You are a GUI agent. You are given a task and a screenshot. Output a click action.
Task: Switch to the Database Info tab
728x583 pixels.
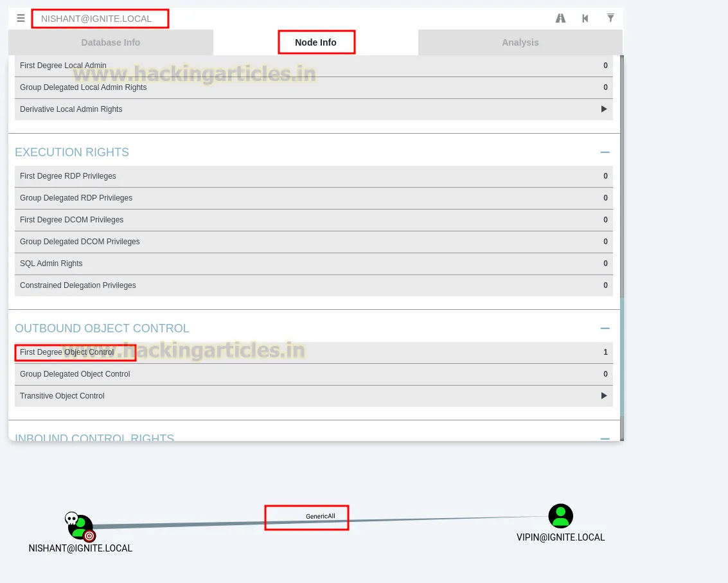coord(110,42)
